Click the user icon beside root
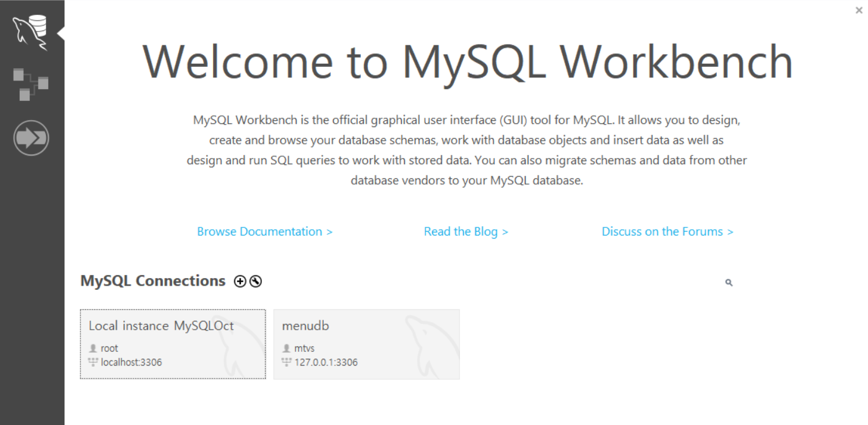The height and width of the screenshot is (425, 868). [93, 348]
